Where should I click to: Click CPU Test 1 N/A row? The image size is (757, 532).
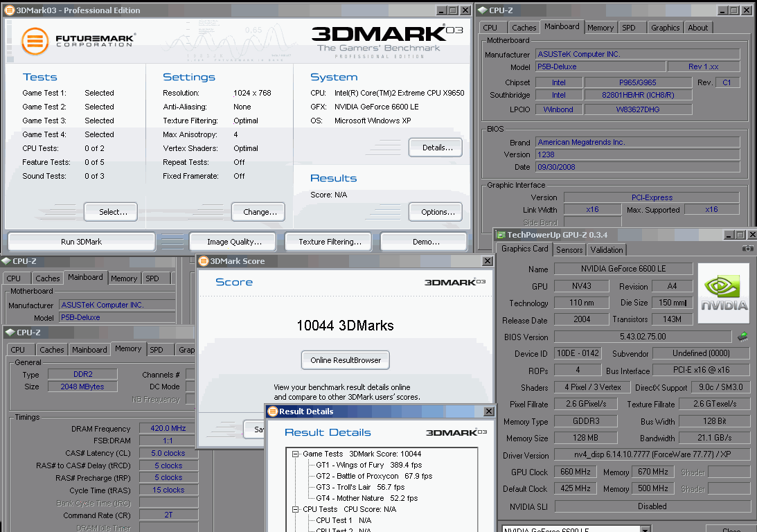pyautogui.click(x=344, y=520)
